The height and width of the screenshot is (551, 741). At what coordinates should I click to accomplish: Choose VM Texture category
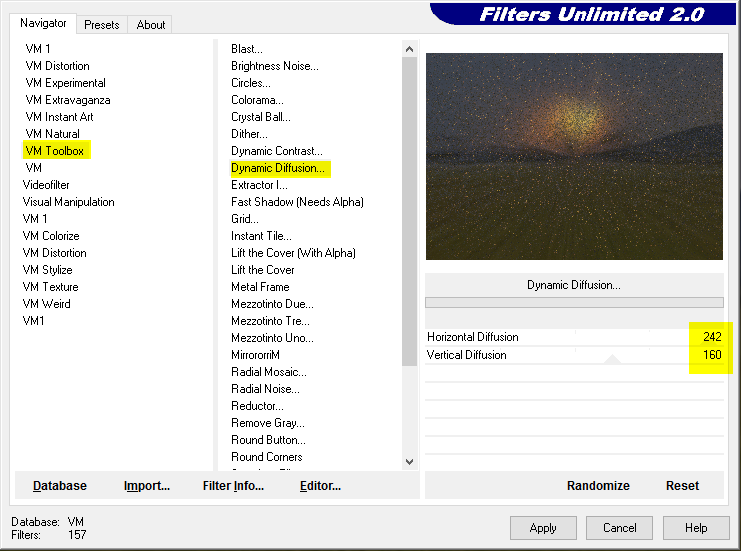click(x=51, y=287)
